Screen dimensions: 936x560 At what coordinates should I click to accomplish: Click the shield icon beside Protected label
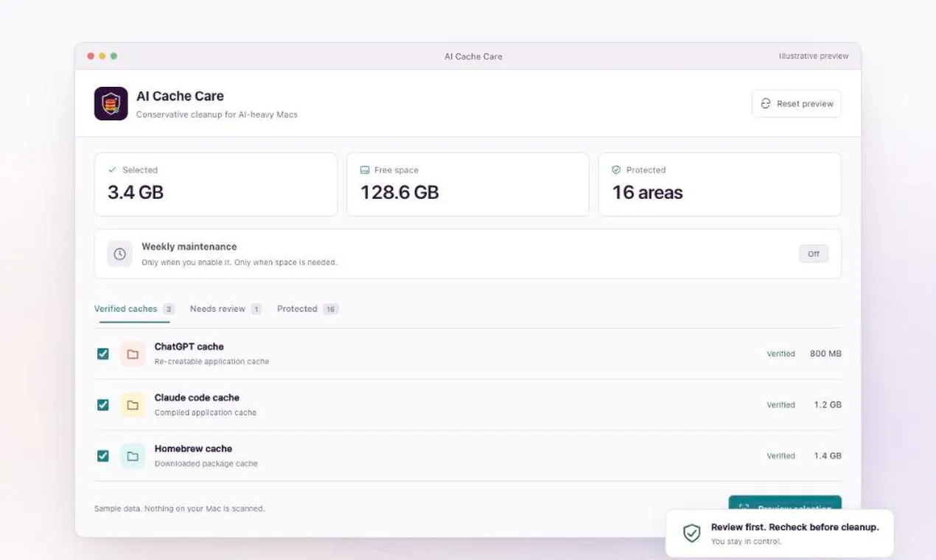[x=616, y=169]
